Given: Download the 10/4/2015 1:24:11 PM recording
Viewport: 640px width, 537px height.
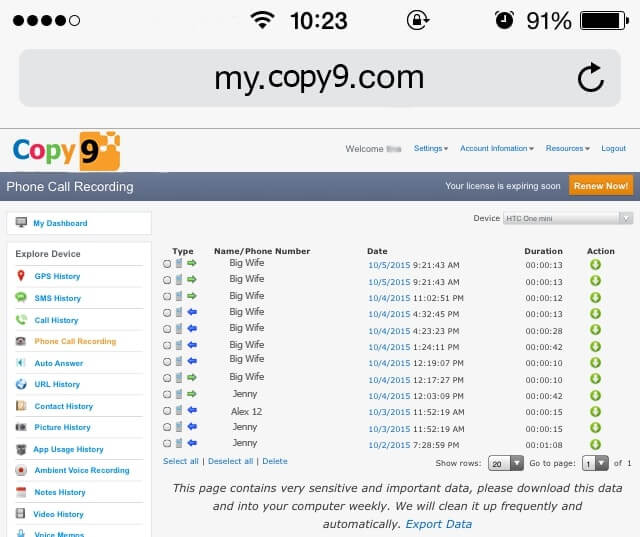Looking at the screenshot, I should point(596,346).
